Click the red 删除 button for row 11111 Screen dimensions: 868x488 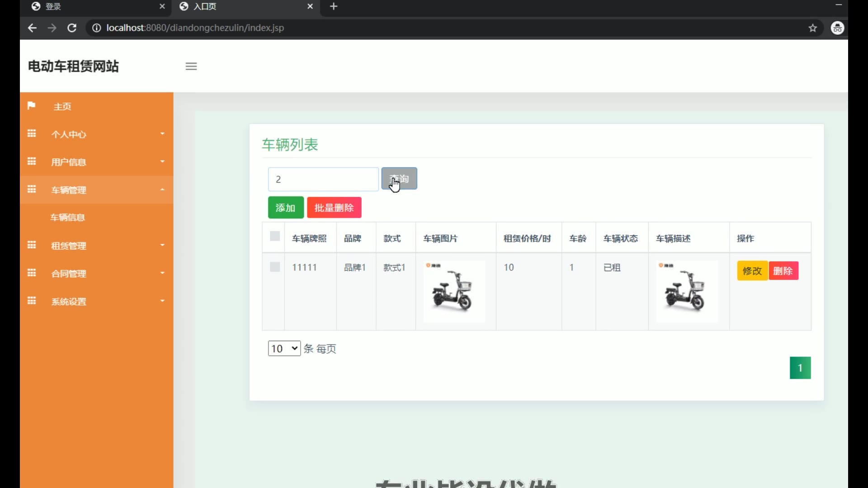[783, 271]
